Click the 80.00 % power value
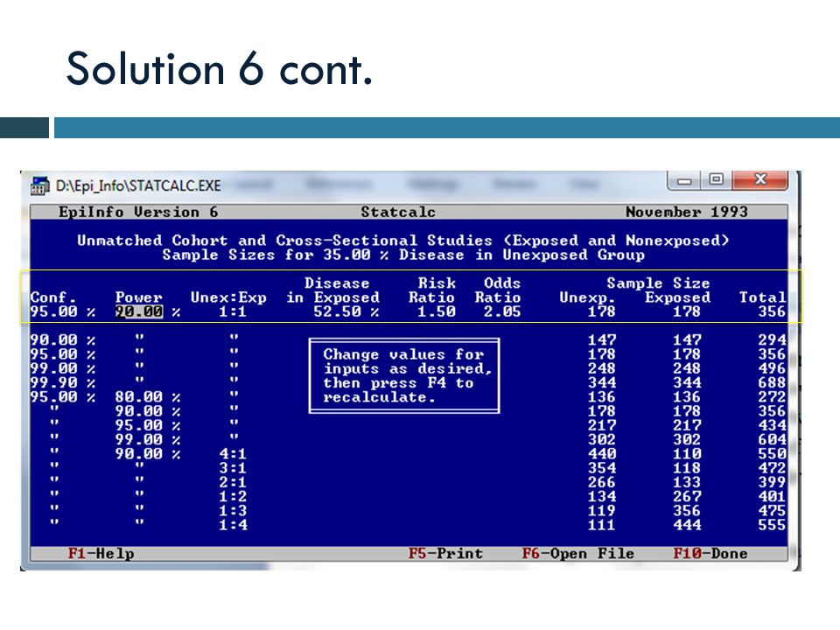Image resolution: width=840 pixels, height=630 pixels. 148,397
